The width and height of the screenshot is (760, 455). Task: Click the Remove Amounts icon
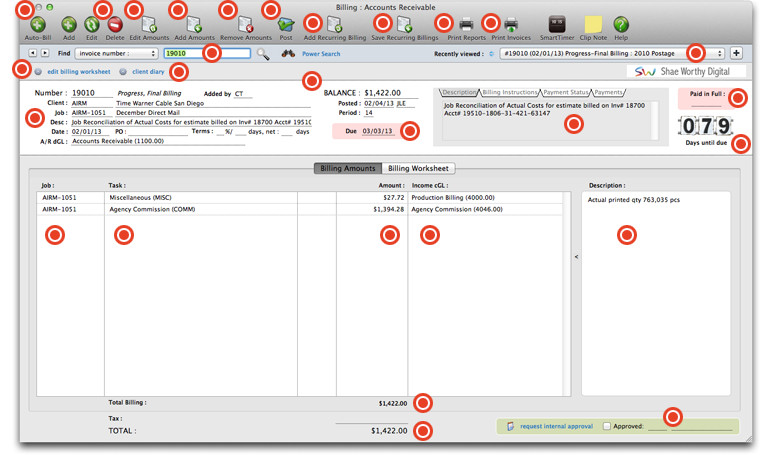245,25
